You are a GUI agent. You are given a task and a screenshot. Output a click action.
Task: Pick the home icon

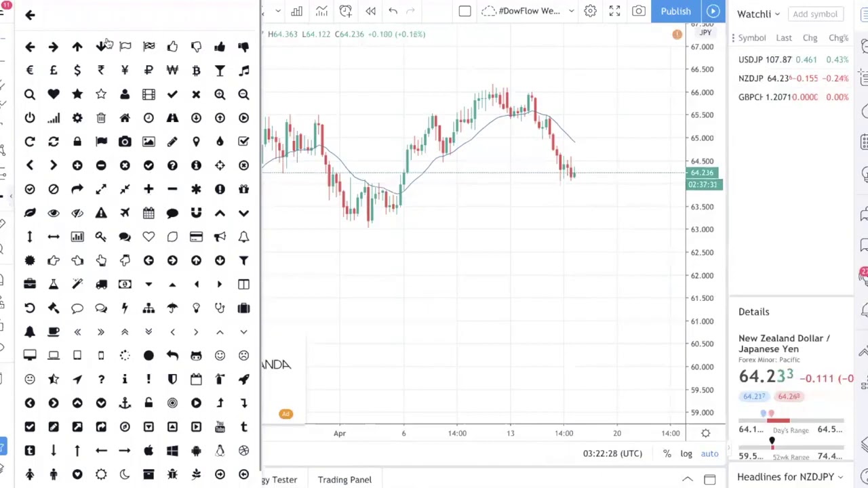(x=125, y=118)
